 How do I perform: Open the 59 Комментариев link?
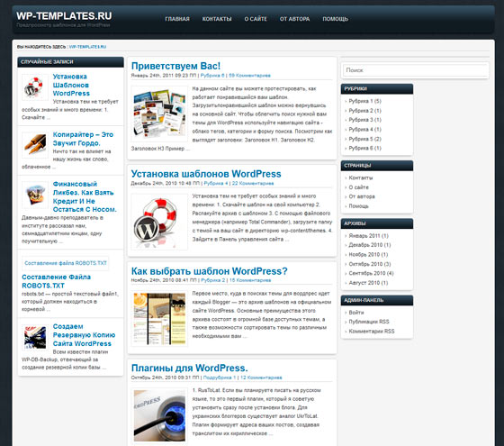(249, 76)
